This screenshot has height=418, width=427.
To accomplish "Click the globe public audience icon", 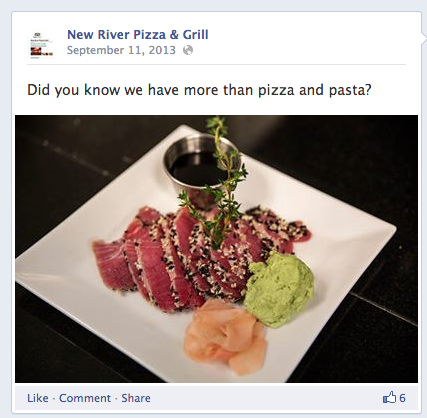I will [x=188, y=50].
